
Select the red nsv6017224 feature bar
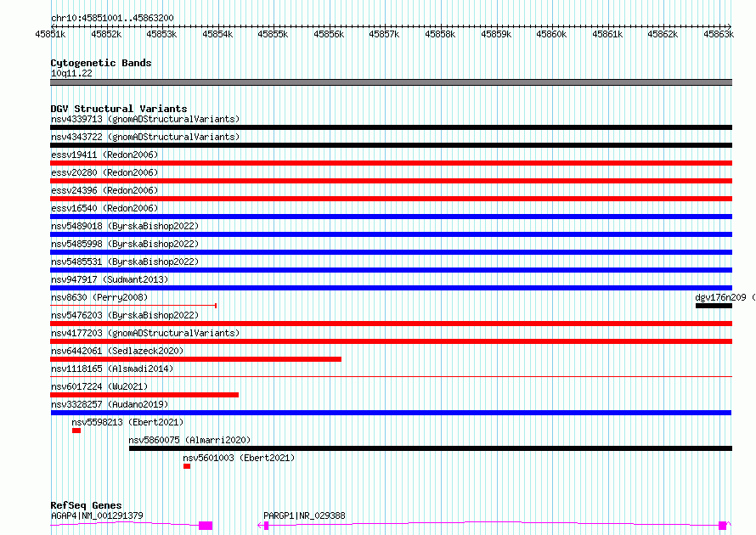tap(144, 395)
